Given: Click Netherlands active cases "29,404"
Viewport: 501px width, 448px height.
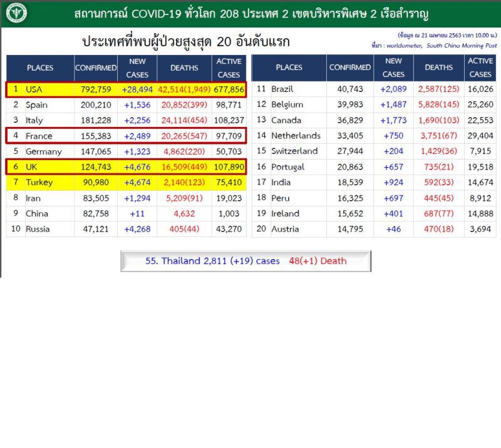Looking at the screenshot, I should coord(480,136).
